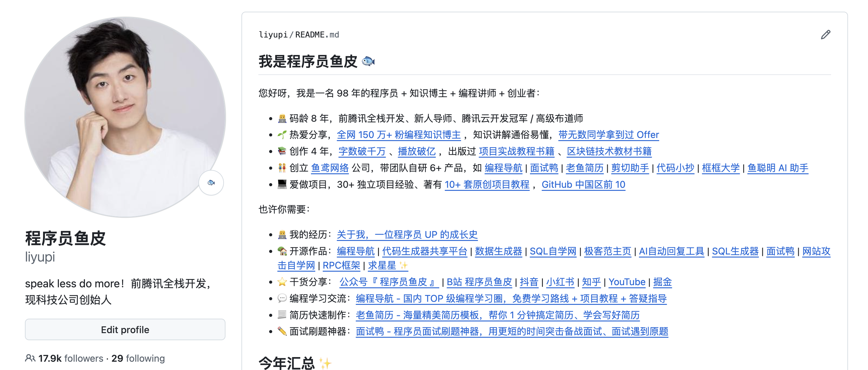Open 公众号『程序员鱼皮』 link
868x370 pixels.
click(x=389, y=282)
